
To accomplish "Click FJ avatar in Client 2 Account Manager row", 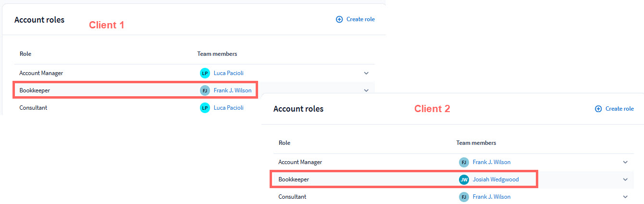I will [464, 162].
